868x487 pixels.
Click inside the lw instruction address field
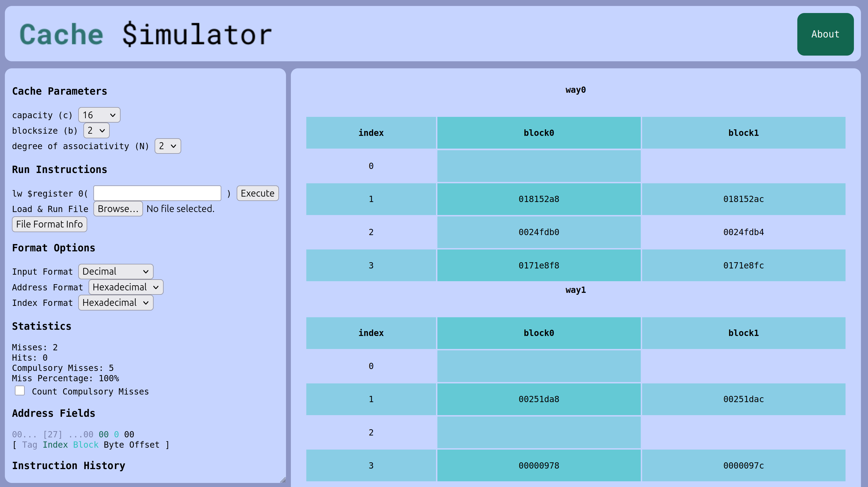[157, 193]
